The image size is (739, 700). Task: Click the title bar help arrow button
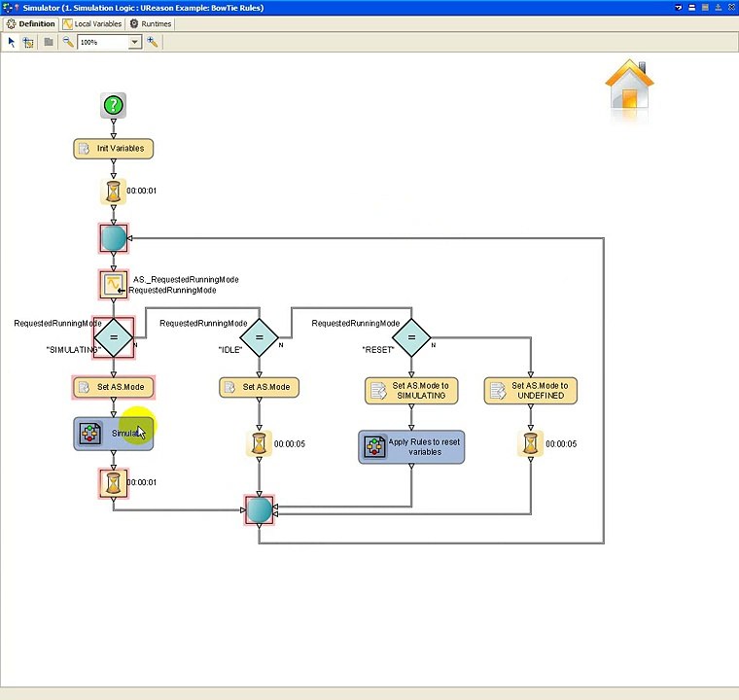point(678,8)
